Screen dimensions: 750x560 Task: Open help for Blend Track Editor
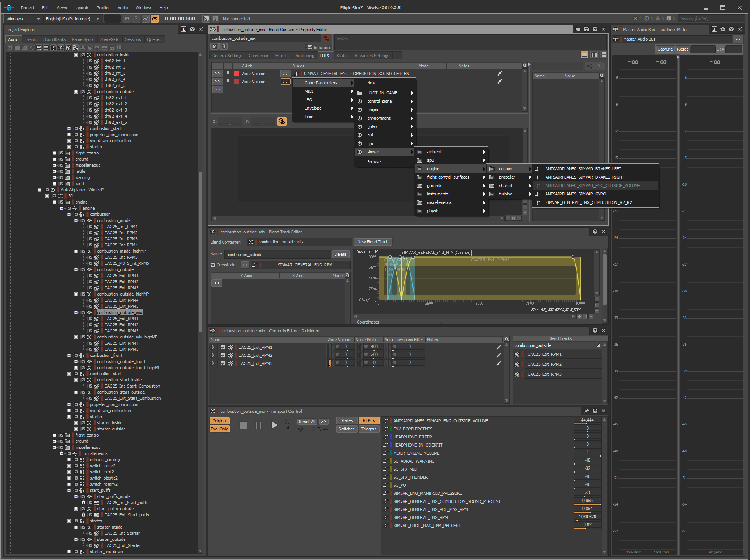click(595, 232)
